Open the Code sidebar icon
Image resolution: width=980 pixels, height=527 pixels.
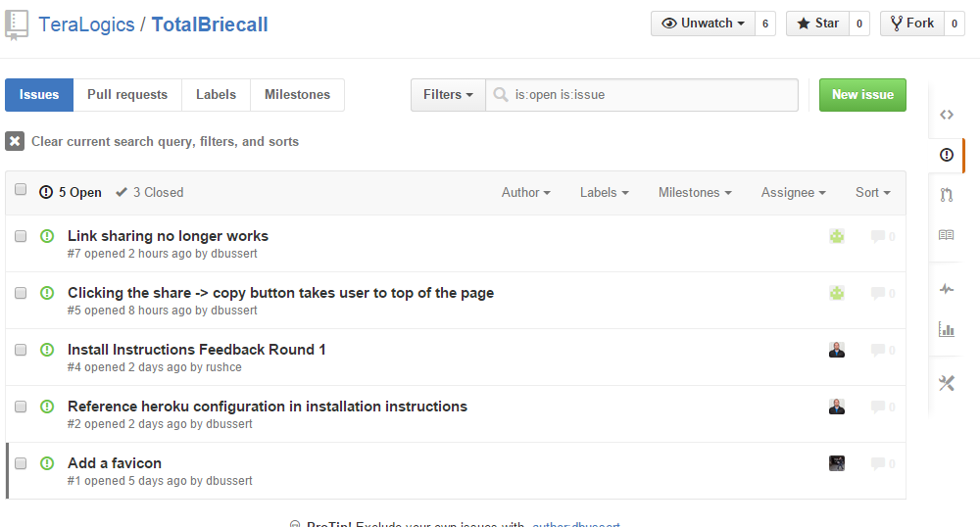click(x=946, y=115)
